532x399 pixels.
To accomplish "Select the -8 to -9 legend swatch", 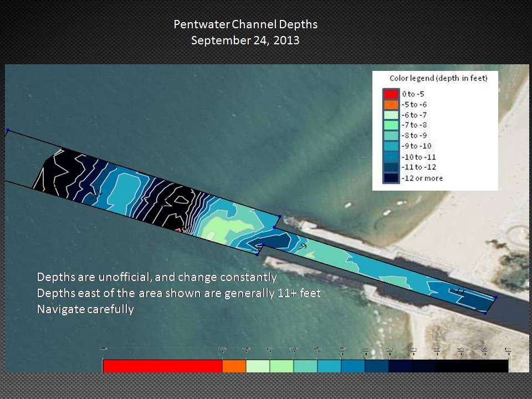I will (x=390, y=136).
